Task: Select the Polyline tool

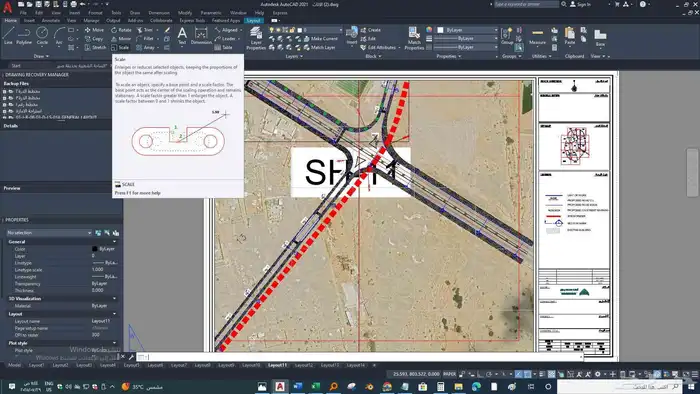Action: click(x=24, y=36)
